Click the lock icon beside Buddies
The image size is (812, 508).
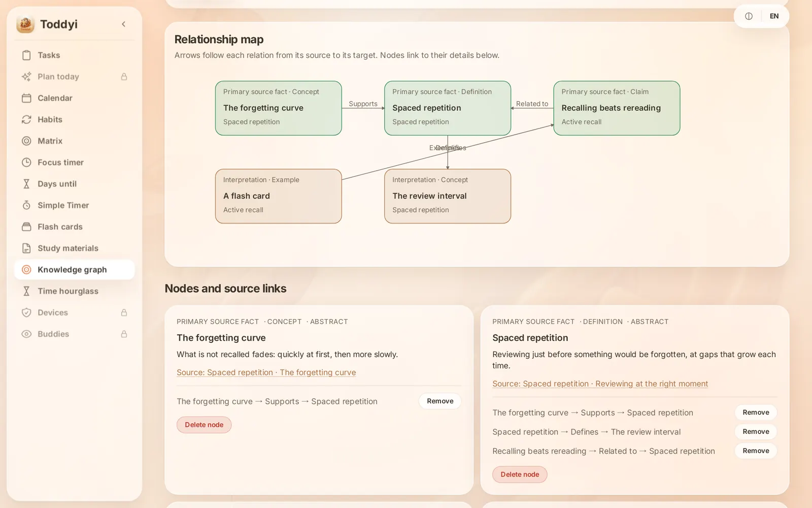[124, 334]
